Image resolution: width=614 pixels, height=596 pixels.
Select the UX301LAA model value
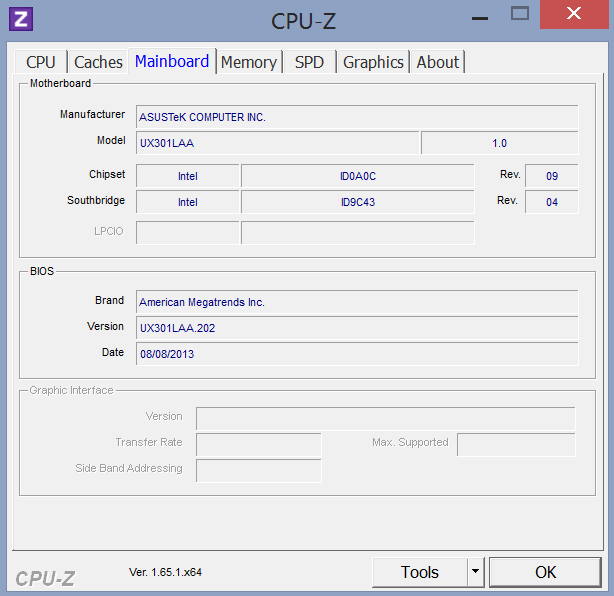278,143
